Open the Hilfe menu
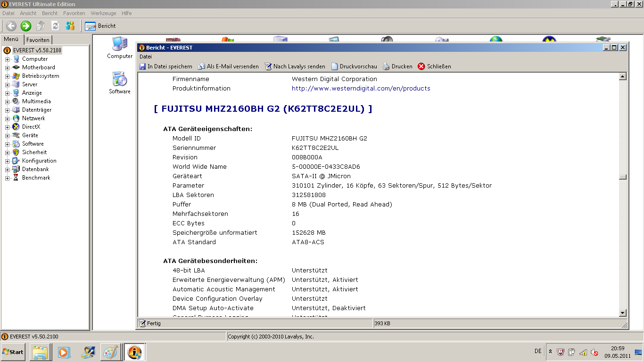644x362 pixels. point(126,13)
